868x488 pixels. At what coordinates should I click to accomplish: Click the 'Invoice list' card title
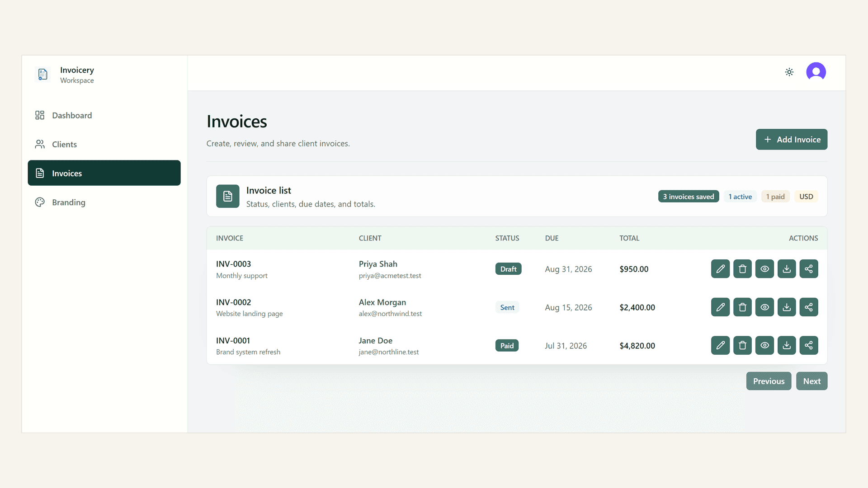coord(269,191)
